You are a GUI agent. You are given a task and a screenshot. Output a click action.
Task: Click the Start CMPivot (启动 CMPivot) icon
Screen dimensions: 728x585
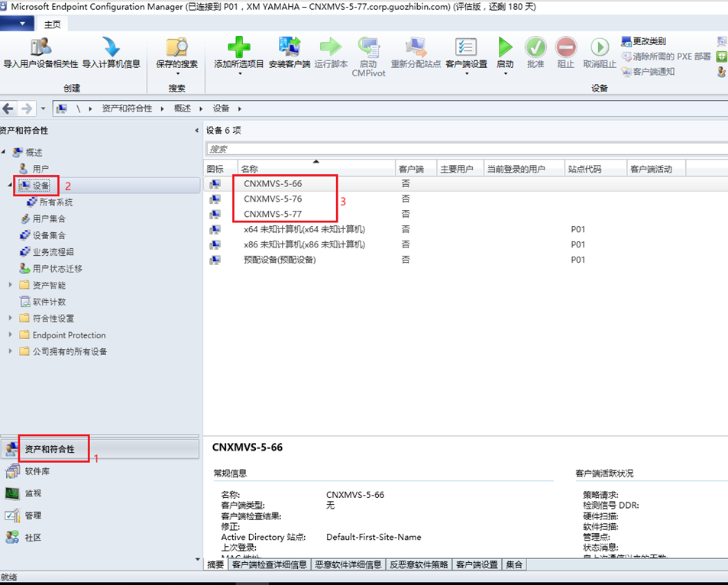[369, 47]
